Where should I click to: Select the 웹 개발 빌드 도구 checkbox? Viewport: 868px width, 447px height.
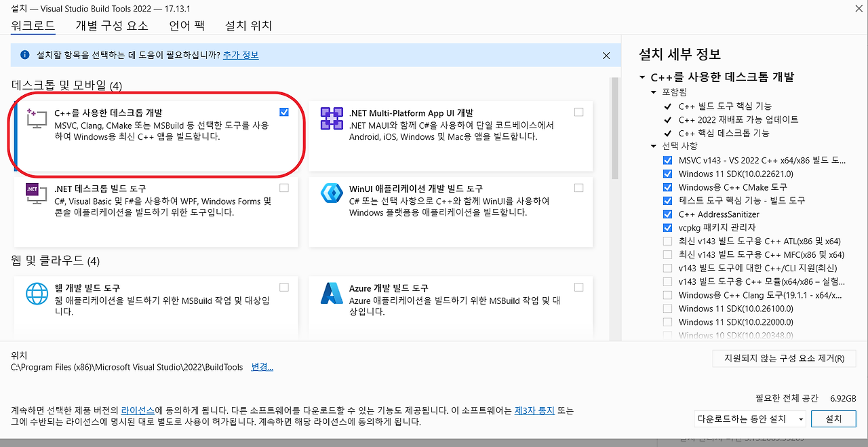[x=284, y=288]
